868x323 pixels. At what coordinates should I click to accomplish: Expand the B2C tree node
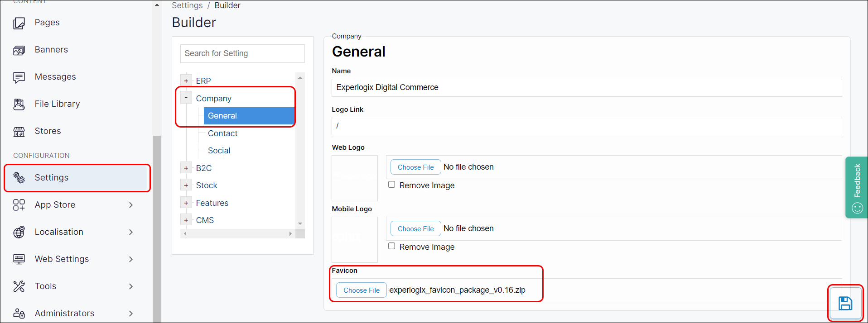(186, 168)
